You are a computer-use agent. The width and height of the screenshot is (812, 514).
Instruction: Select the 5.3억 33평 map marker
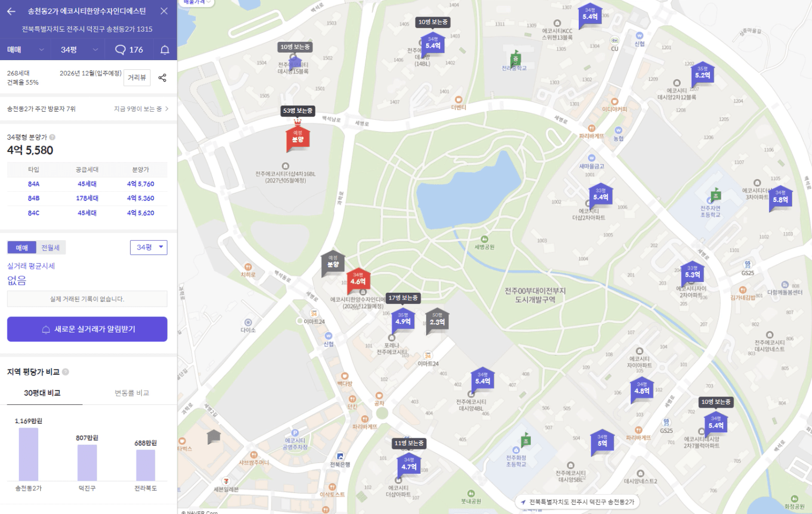692,273
